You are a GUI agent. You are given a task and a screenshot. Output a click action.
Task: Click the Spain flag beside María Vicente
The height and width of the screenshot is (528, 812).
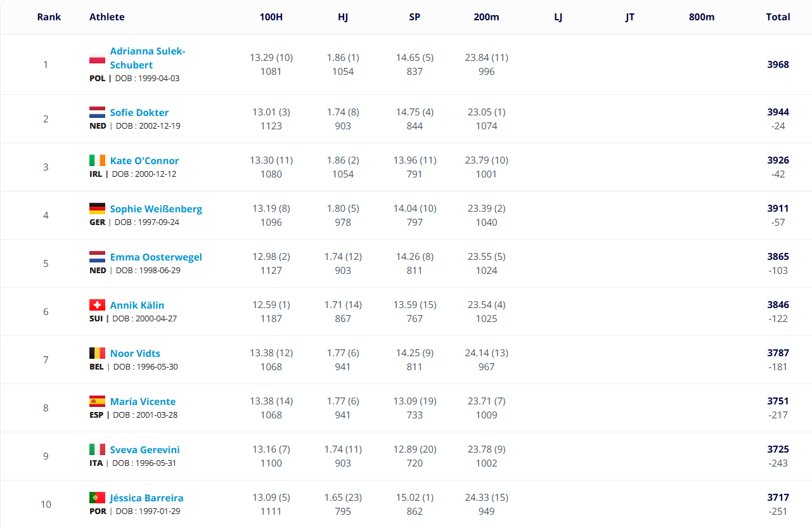click(x=97, y=402)
